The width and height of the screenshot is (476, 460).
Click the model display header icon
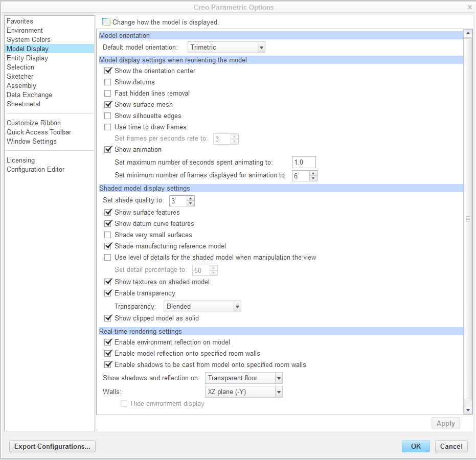click(x=106, y=22)
